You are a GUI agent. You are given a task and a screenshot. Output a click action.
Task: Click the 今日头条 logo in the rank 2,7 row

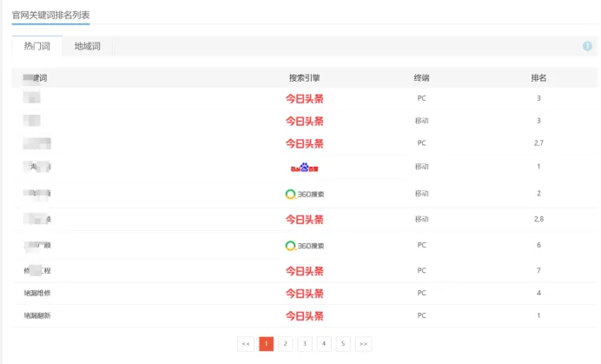click(304, 143)
